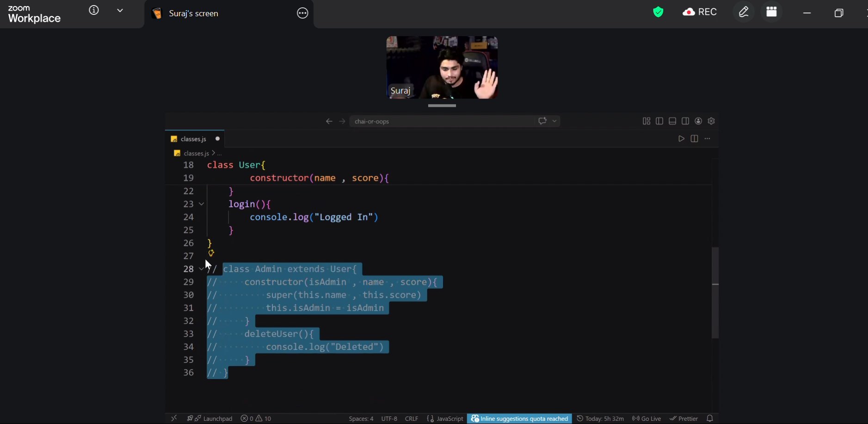Open the more options menu for Suraj's screen
This screenshot has width=868, height=424.
click(x=302, y=13)
